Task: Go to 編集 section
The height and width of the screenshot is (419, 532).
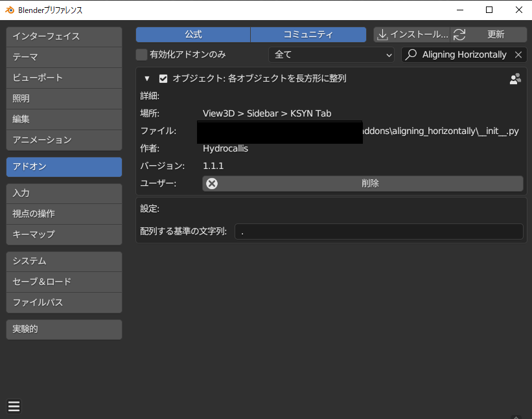Action: pos(64,119)
